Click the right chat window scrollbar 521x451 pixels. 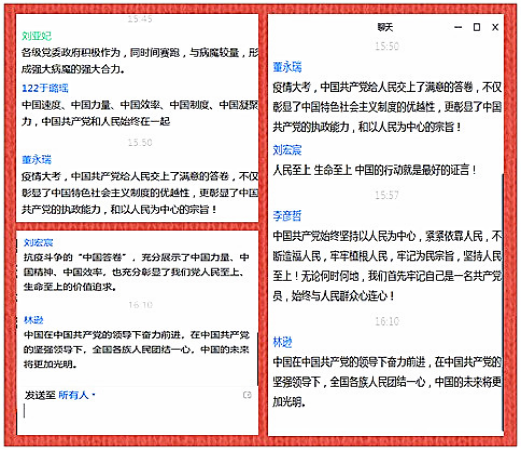point(502,302)
